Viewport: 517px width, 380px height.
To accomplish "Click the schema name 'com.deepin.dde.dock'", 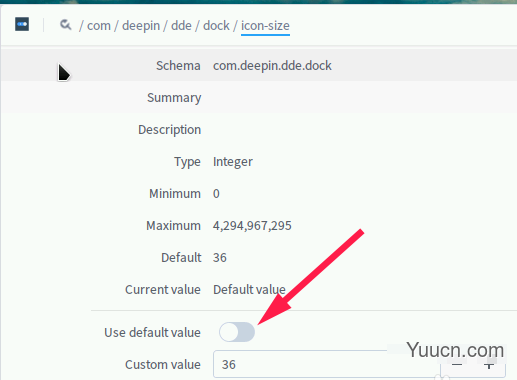I will (272, 66).
